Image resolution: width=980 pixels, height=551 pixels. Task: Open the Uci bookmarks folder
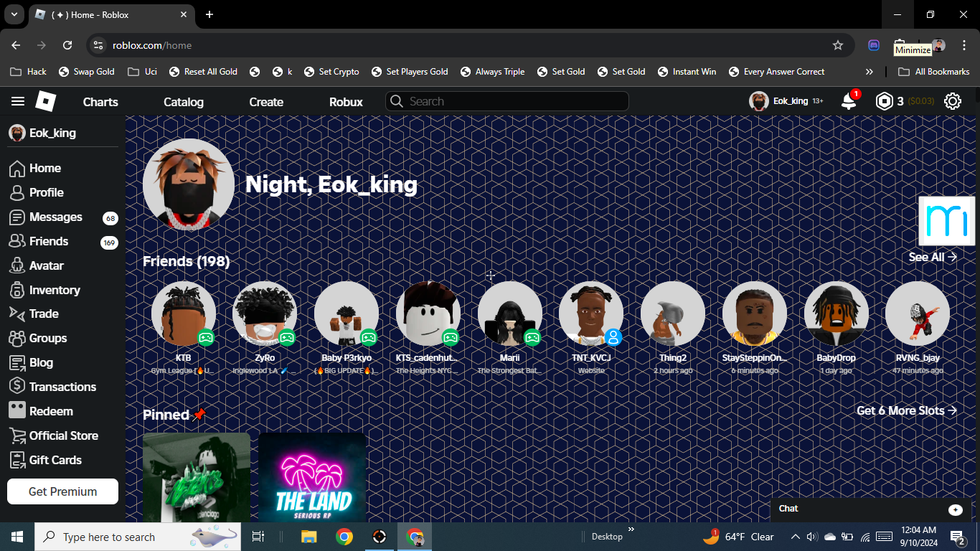143,72
